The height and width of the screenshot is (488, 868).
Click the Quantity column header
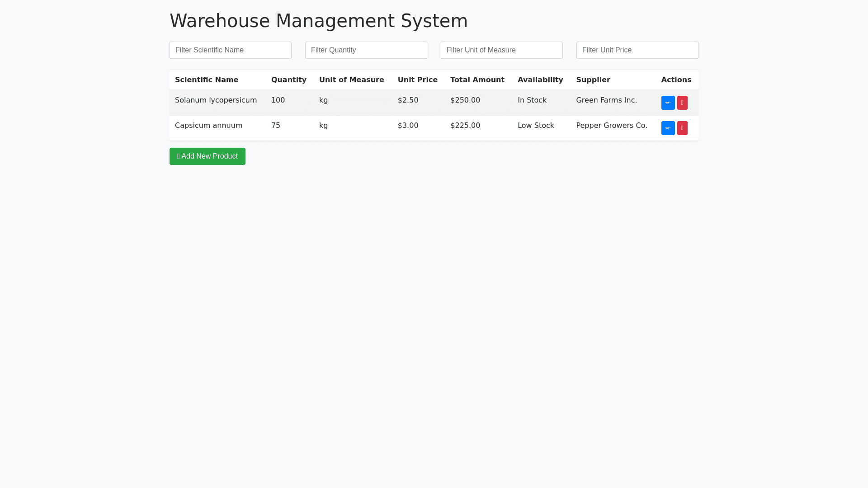(288, 80)
